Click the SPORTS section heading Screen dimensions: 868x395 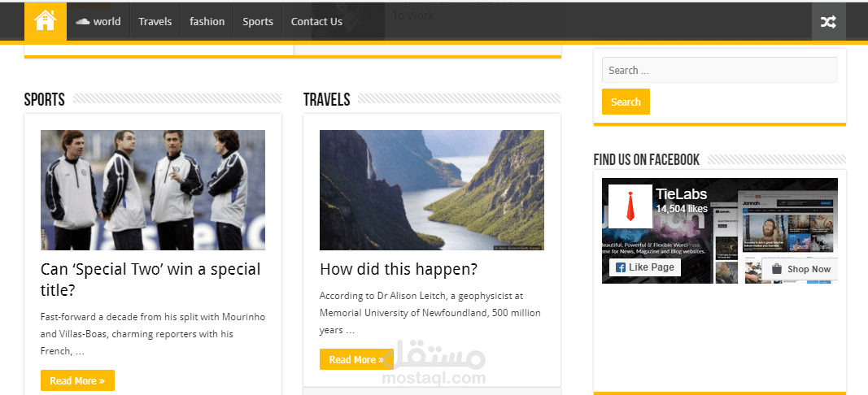44,100
